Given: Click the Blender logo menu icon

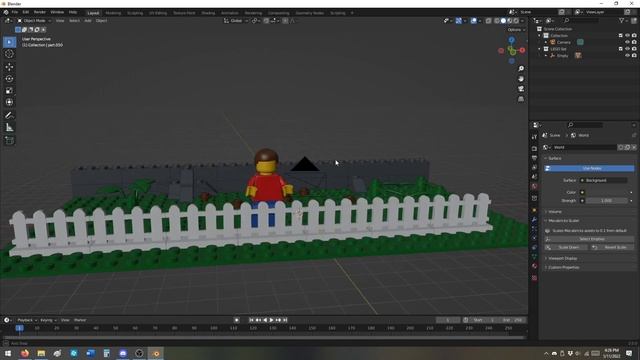Looking at the screenshot, I should tap(6, 12).
